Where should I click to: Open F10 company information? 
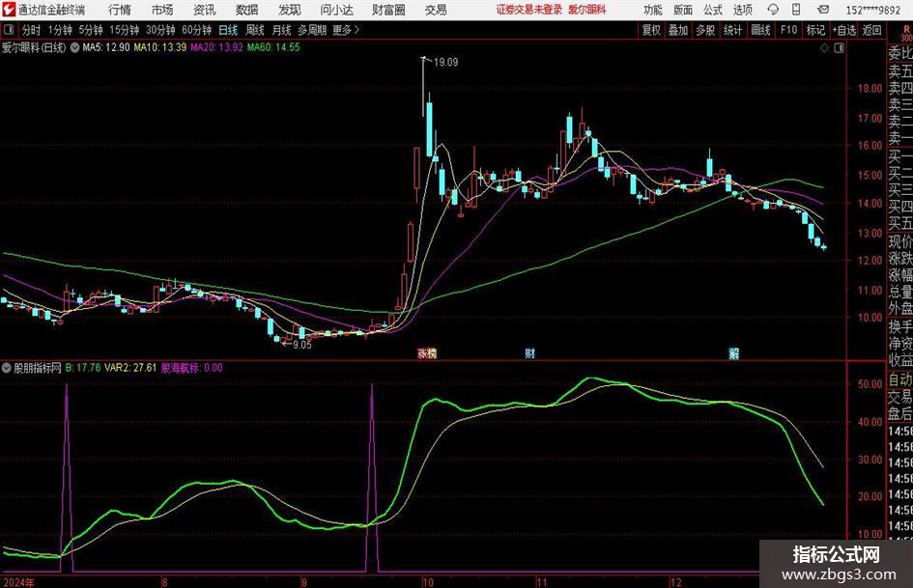[788, 30]
